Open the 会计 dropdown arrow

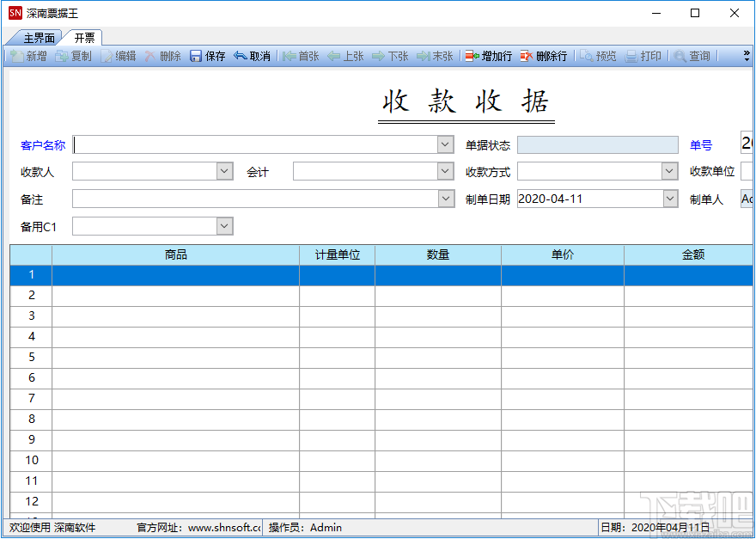pos(445,171)
